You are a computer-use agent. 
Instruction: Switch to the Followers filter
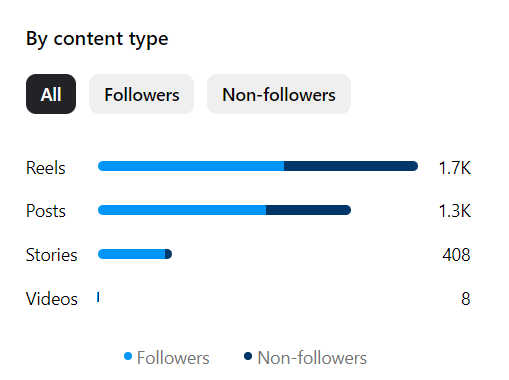coord(141,94)
